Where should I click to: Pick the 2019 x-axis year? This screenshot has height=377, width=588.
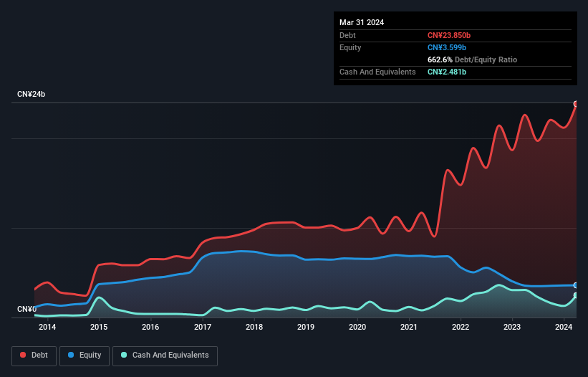pos(306,328)
